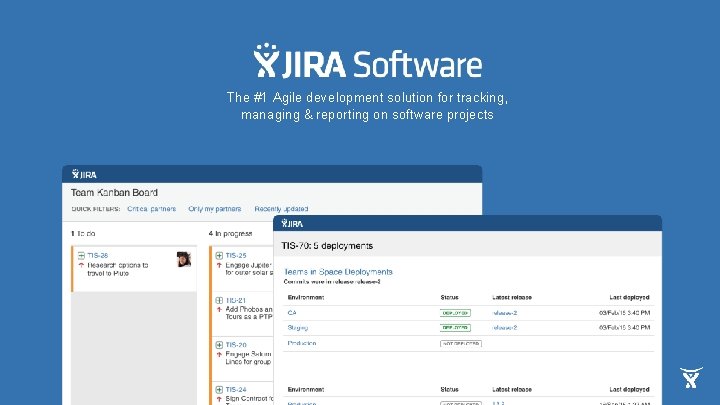Click the priority arrow on the TIS-26 card

click(81, 265)
